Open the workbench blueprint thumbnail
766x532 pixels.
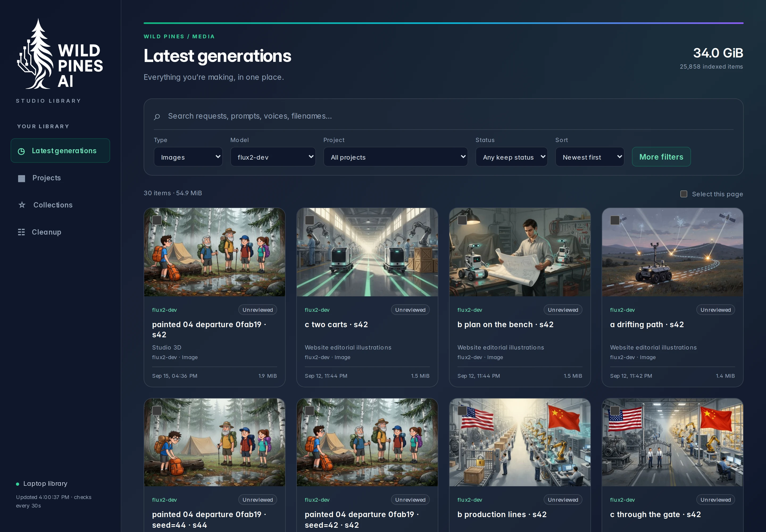tap(520, 252)
